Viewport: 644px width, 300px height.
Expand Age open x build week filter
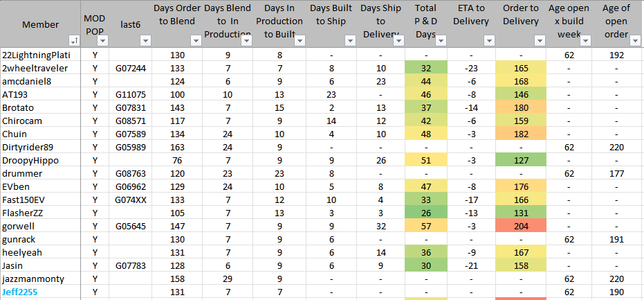tap(586, 41)
